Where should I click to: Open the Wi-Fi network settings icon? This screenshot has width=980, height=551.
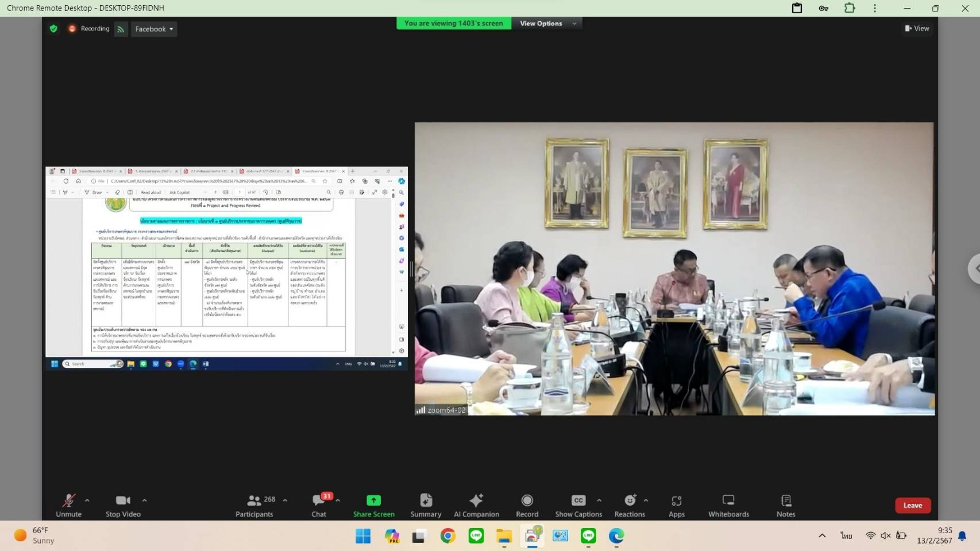(x=871, y=536)
